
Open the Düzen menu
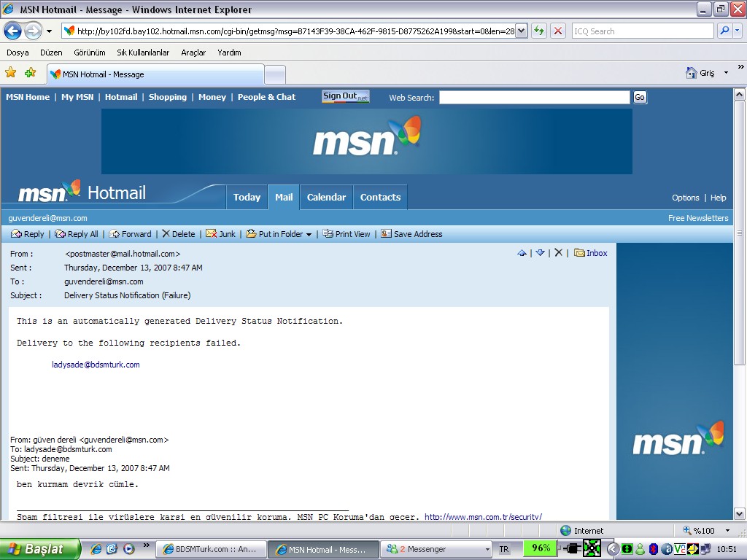[51, 52]
